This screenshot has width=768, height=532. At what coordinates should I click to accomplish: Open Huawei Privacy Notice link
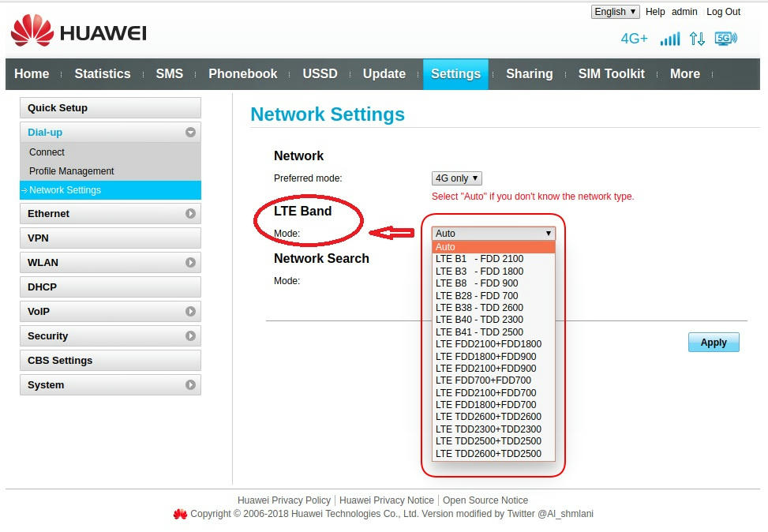[x=387, y=500]
